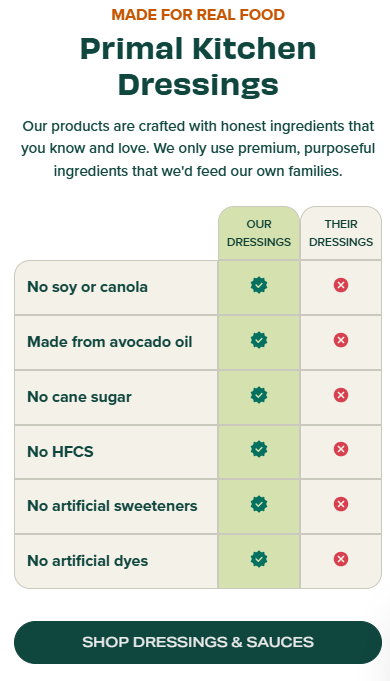Click red X for No soy or canola

[x=341, y=285]
